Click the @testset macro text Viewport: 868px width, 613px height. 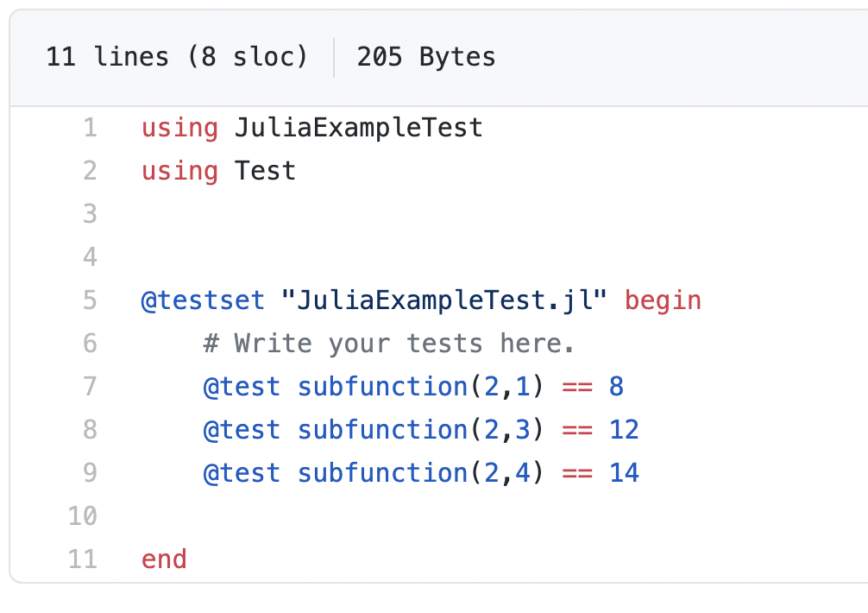click(203, 300)
